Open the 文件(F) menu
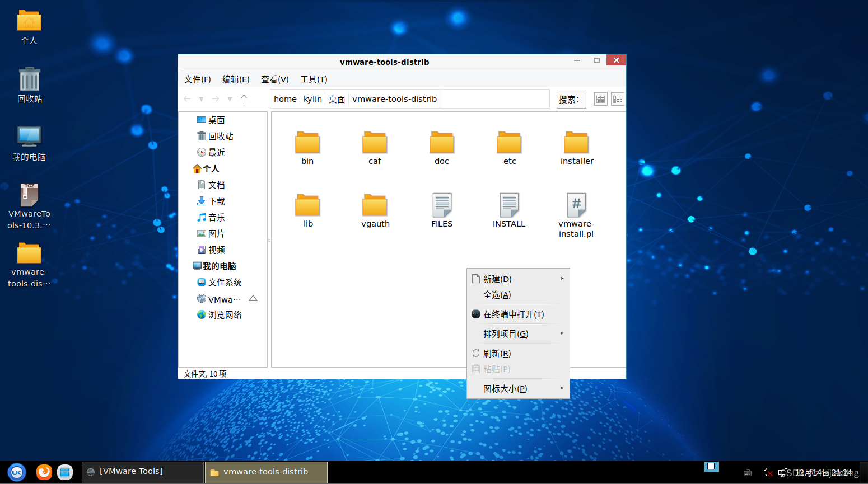The image size is (868, 484). tap(198, 79)
